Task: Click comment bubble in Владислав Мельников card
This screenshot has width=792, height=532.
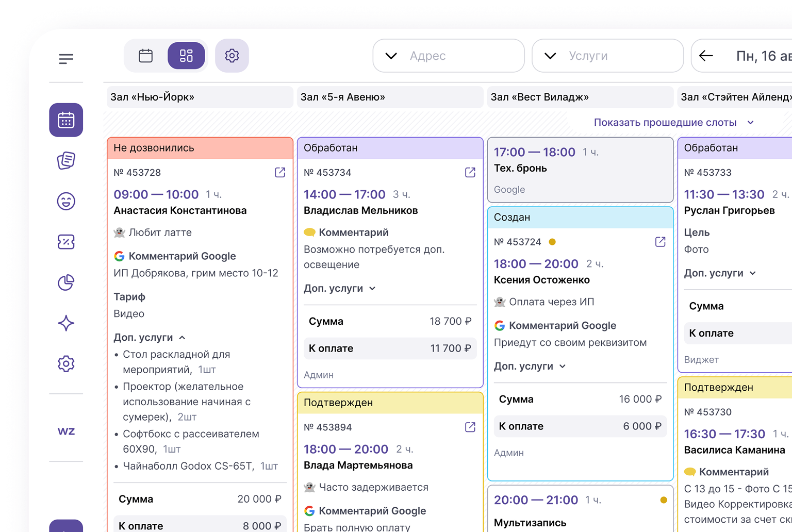Action: pyautogui.click(x=309, y=232)
